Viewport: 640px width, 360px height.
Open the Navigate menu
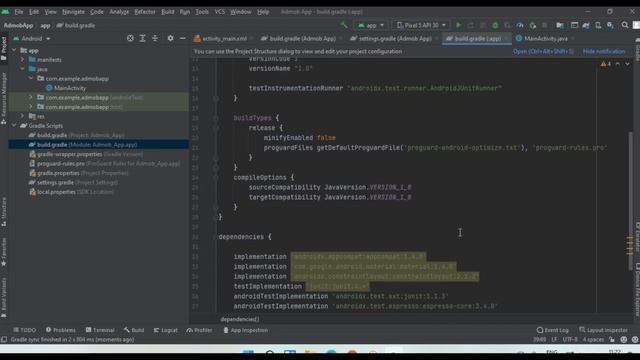pos(73,12)
